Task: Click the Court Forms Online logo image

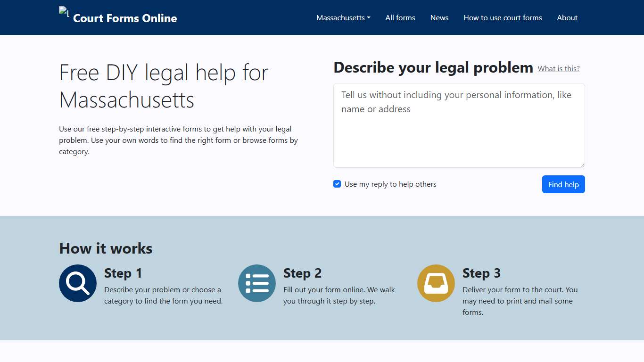Action: [x=63, y=12]
